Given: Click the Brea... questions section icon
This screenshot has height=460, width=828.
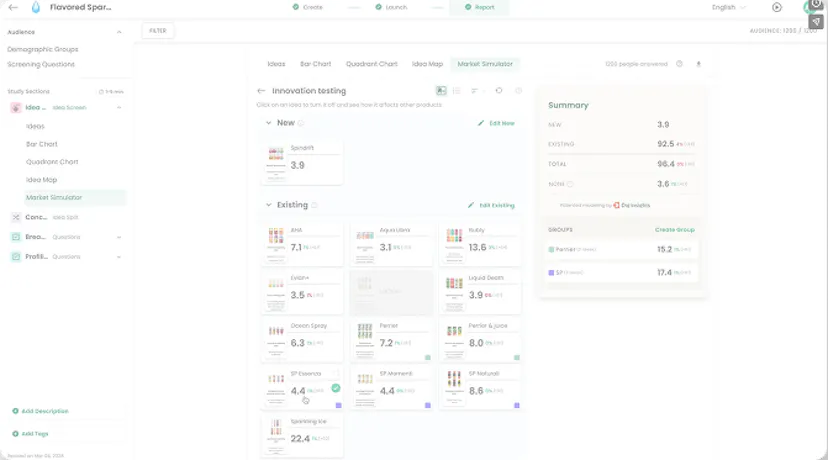Looking at the screenshot, I should pos(16,237).
